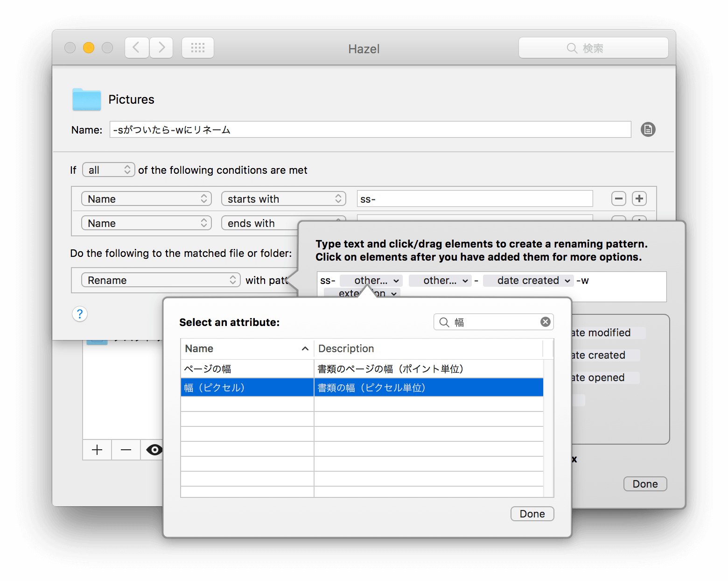Click description 書類の幅（ピクセル単位）
Viewport: 728px width, 581px height.
point(372,387)
